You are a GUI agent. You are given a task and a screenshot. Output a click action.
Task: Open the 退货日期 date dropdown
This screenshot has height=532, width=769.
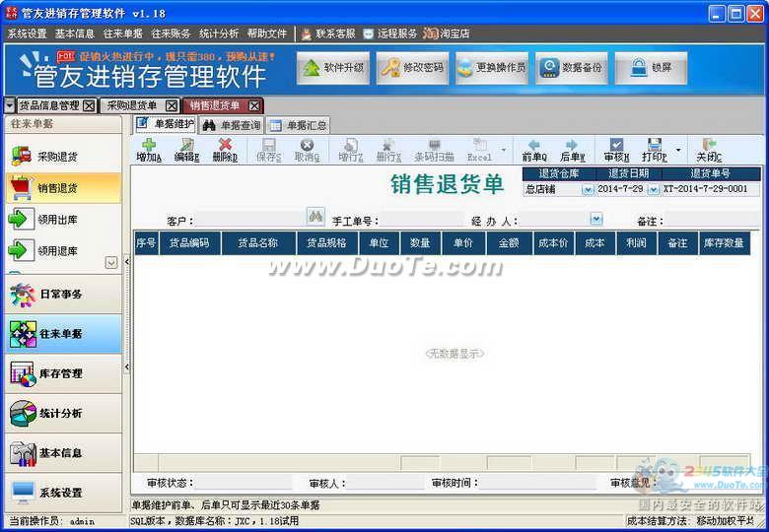tap(654, 189)
